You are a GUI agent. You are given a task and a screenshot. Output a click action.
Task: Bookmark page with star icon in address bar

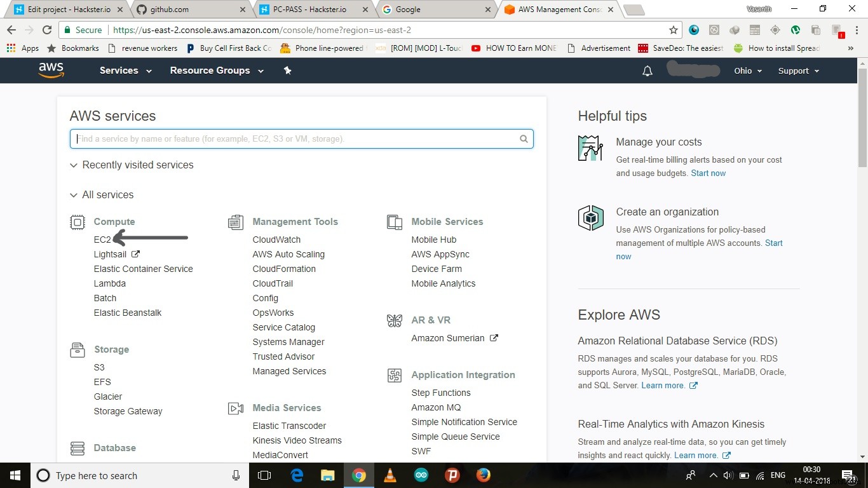point(674,30)
